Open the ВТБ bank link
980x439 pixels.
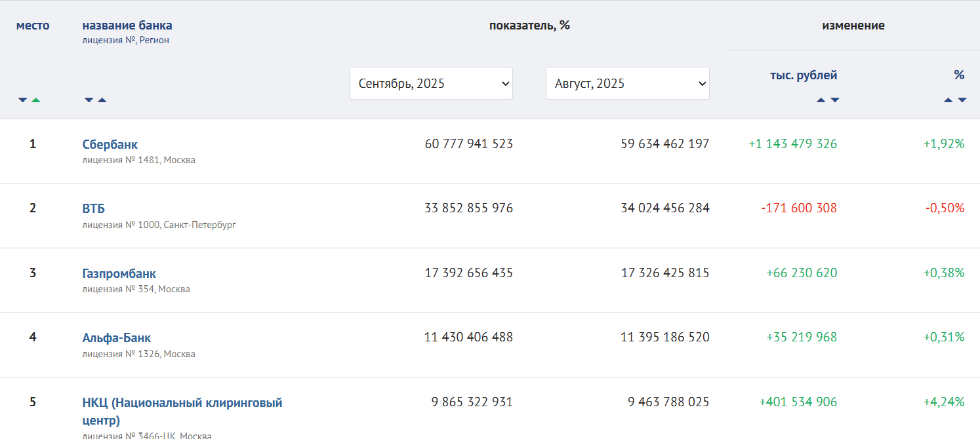click(94, 208)
